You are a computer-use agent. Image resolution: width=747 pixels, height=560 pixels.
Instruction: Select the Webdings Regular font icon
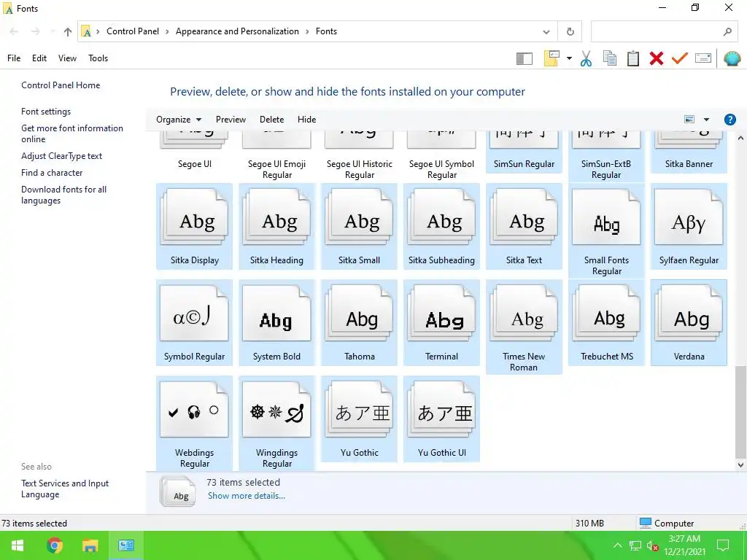pyautogui.click(x=194, y=423)
